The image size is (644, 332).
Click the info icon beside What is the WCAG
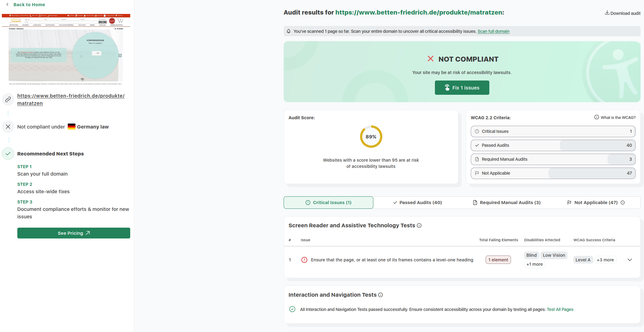tap(596, 117)
